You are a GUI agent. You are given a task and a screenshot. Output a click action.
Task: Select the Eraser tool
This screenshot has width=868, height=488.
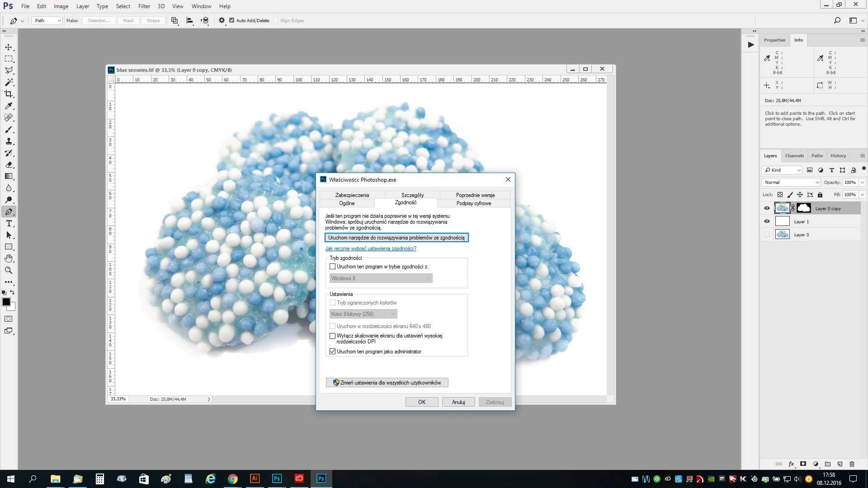coord(9,164)
